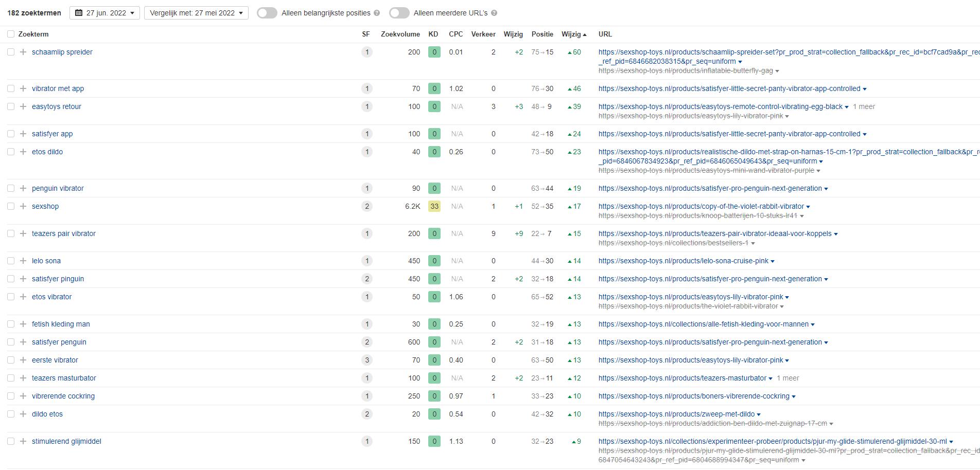
Task: Sort by Positie column header
Action: tap(542, 34)
